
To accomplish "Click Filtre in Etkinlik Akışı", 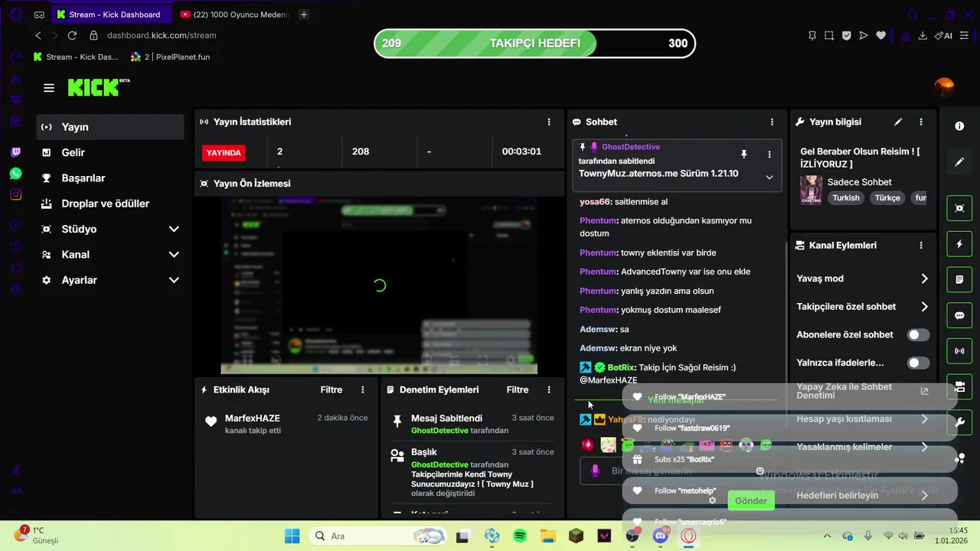I will point(332,390).
